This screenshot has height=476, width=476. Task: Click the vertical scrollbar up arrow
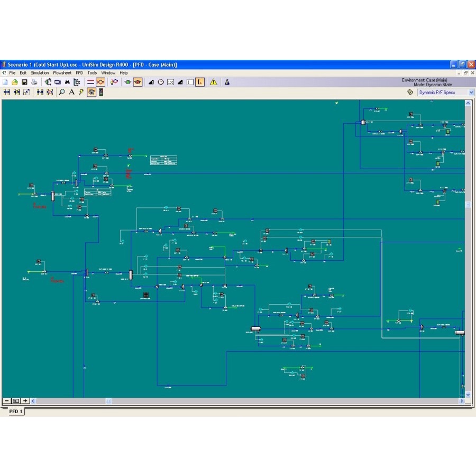pos(468,103)
